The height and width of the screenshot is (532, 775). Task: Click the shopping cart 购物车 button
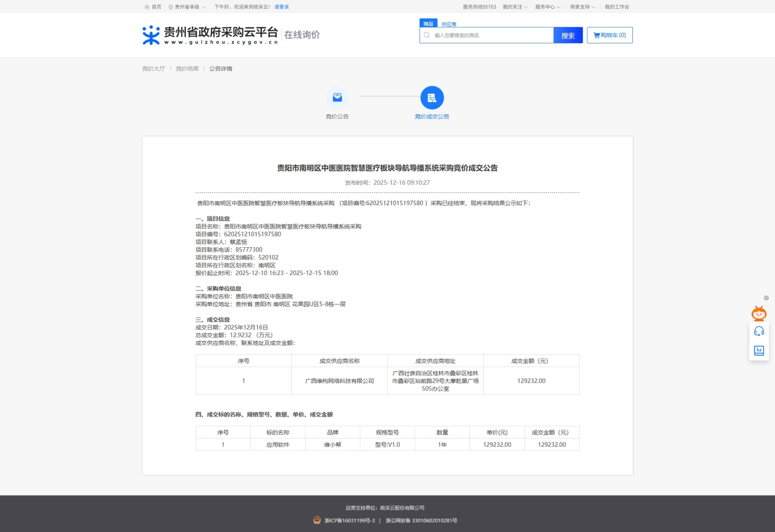[x=609, y=35]
